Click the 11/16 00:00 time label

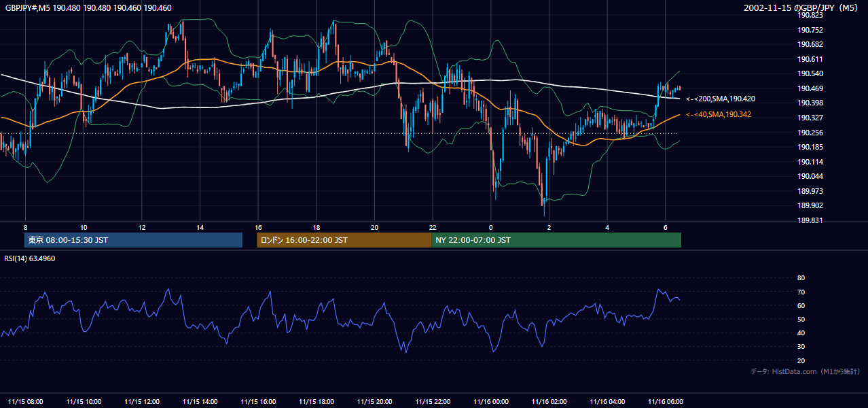pyautogui.click(x=491, y=401)
